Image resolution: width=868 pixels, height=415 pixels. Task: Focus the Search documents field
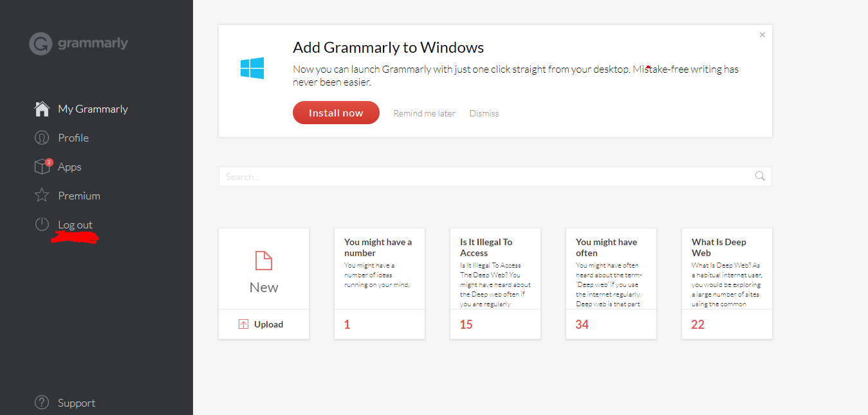[495, 176]
